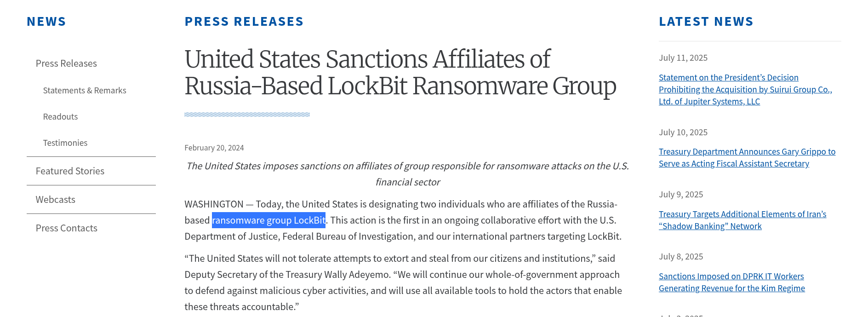868x317 pixels.
Task: Read the Iran "Shadow Banking" Network article
Action: pyautogui.click(x=742, y=220)
